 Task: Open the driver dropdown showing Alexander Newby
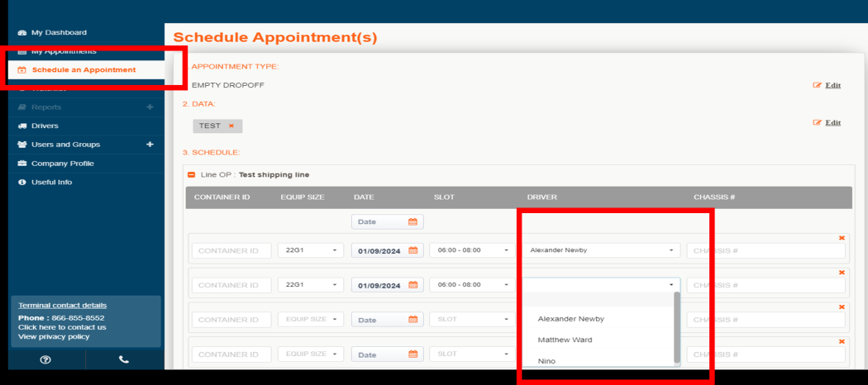(x=602, y=250)
